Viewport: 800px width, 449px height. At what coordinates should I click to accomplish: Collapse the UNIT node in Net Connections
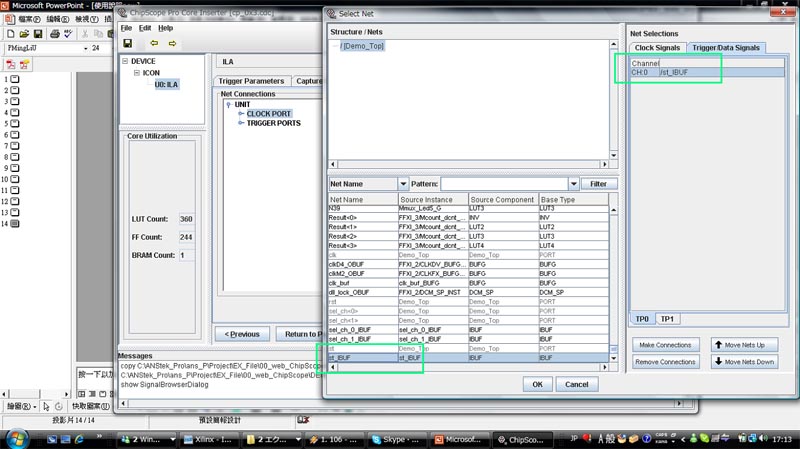click(229, 105)
